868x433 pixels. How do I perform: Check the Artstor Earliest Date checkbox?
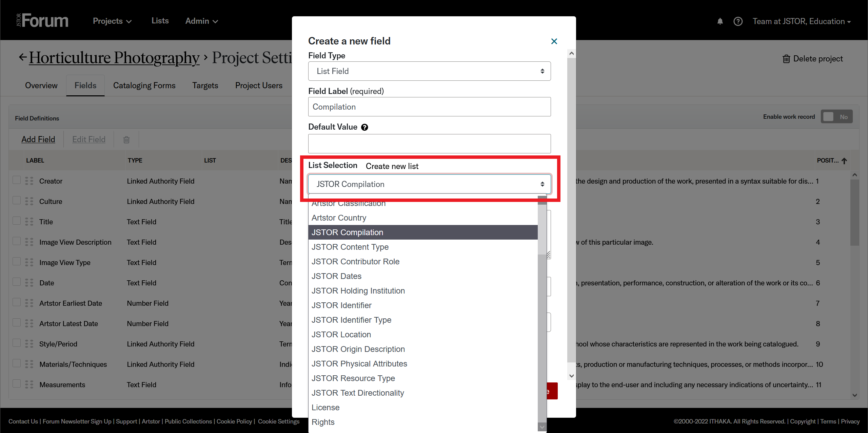tap(17, 302)
